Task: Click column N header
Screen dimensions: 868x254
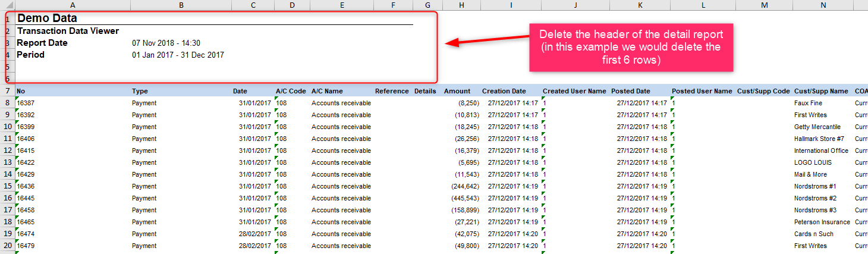Action: [822, 5]
